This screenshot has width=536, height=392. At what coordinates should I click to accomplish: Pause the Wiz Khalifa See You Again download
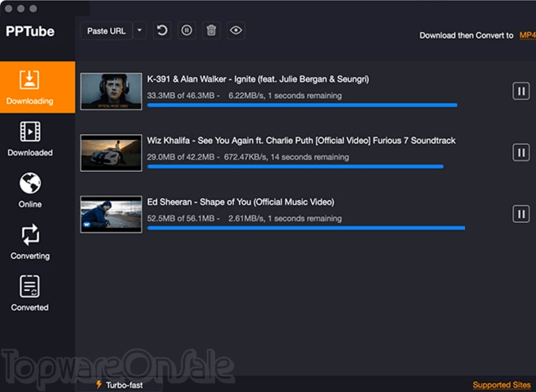tap(521, 152)
